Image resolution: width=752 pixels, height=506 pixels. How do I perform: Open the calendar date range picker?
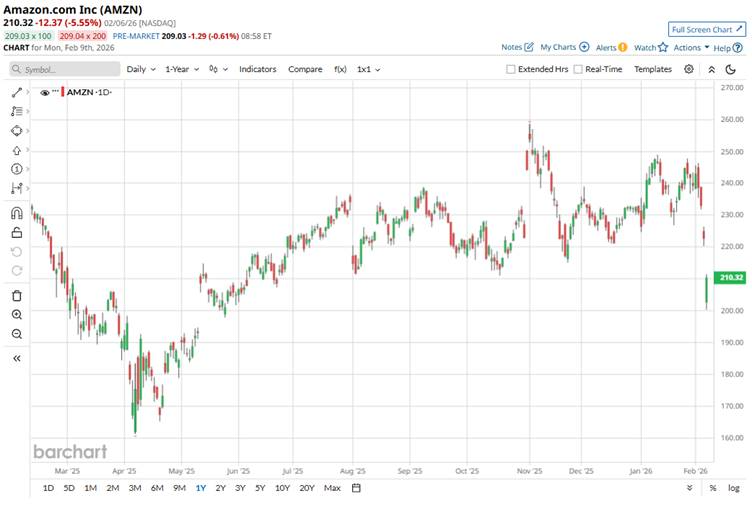pyautogui.click(x=357, y=488)
